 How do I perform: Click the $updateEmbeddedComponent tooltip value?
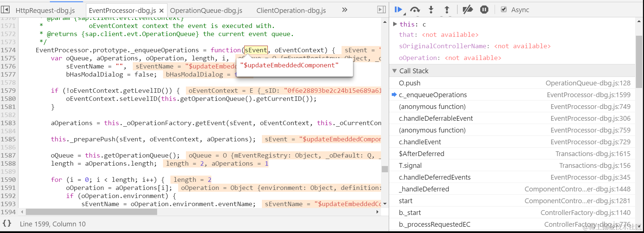point(289,65)
